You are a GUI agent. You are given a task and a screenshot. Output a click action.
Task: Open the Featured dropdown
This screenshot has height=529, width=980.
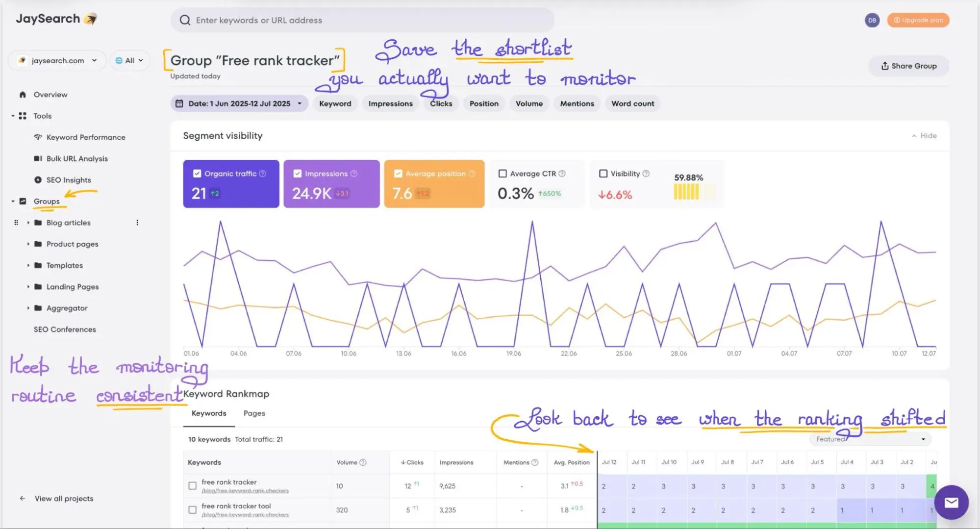pyautogui.click(x=870, y=439)
